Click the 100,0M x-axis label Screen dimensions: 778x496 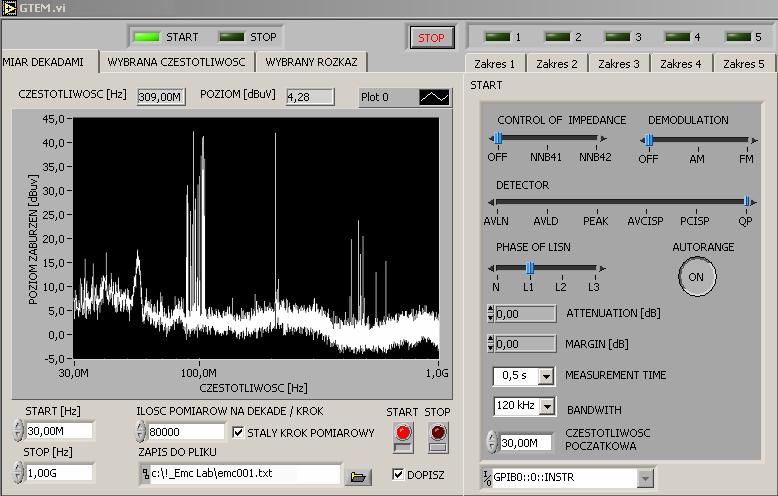pyautogui.click(x=198, y=373)
